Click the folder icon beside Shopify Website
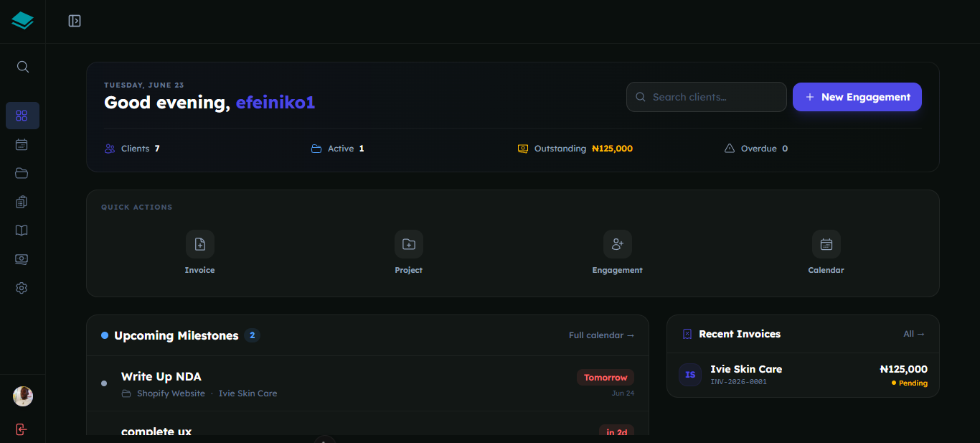980x443 pixels. pos(126,393)
